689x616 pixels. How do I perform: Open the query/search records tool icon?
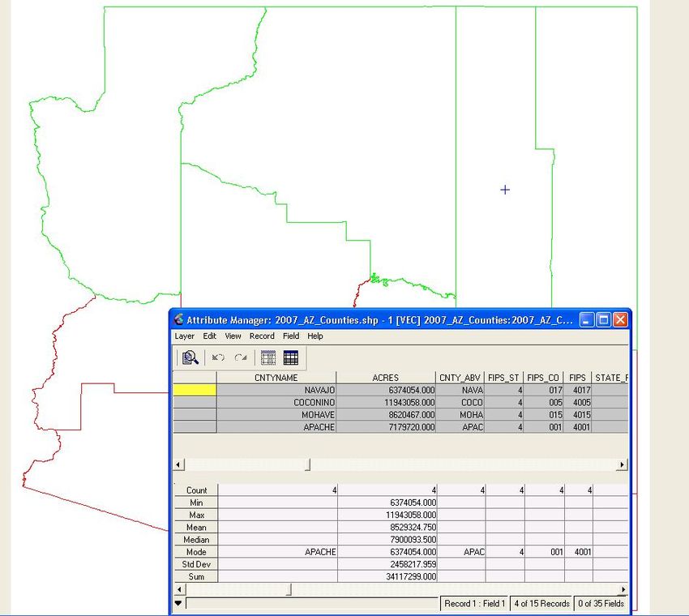point(190,357)
